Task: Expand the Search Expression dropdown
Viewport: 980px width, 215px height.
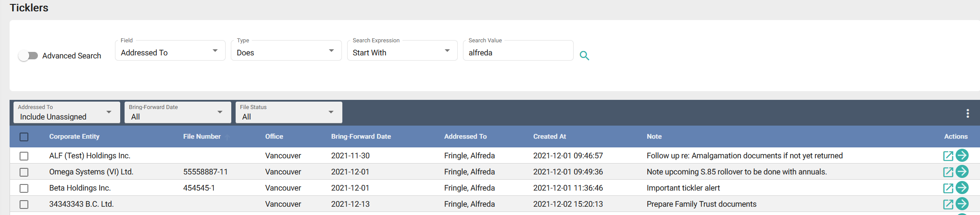Action: pyautogui.click(x=402, y=52)
